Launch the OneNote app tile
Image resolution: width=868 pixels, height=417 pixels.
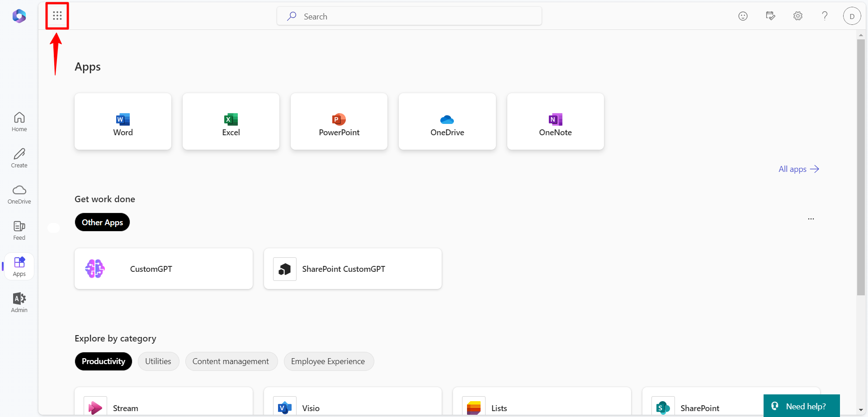[556, 121]
